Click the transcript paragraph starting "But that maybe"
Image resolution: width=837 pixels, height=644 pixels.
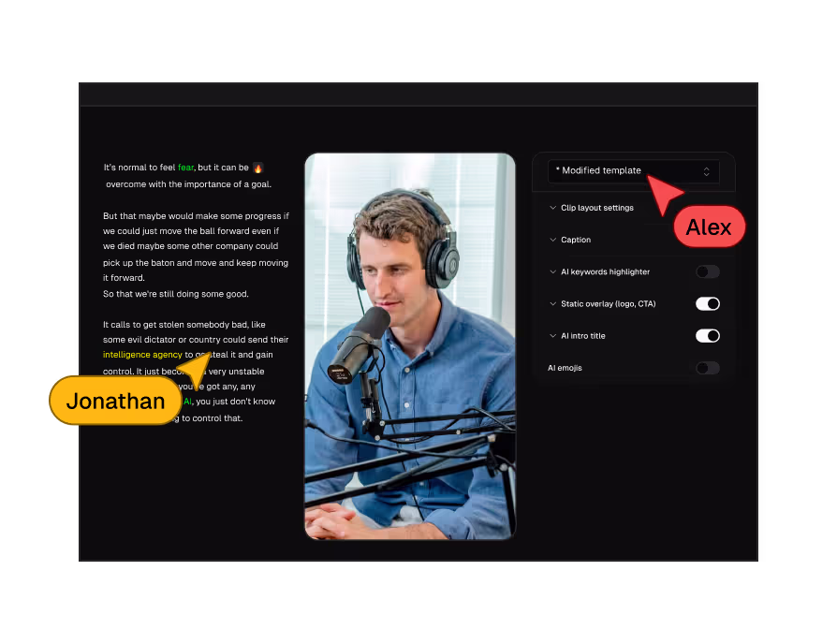[196, 246]
